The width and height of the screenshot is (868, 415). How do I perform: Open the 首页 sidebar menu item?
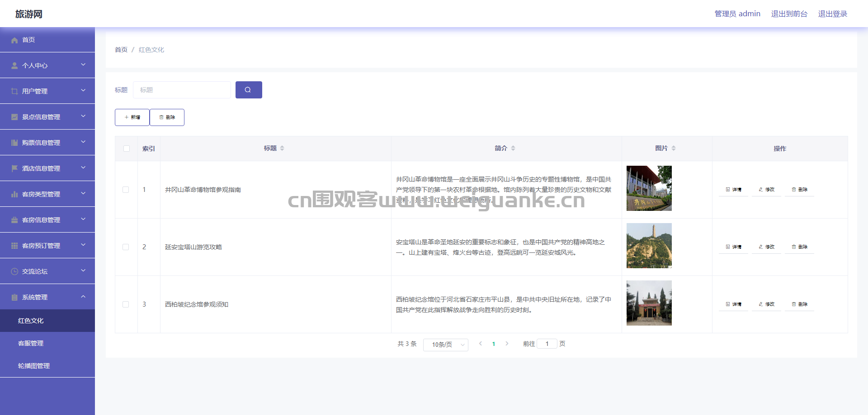[x=47, y=40]
